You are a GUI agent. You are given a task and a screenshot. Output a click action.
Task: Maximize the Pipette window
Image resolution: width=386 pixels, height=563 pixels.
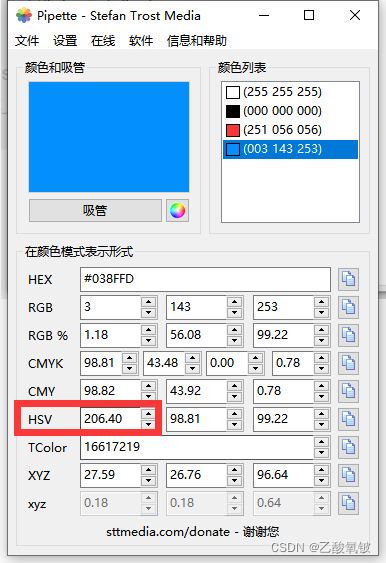(309, 15)
